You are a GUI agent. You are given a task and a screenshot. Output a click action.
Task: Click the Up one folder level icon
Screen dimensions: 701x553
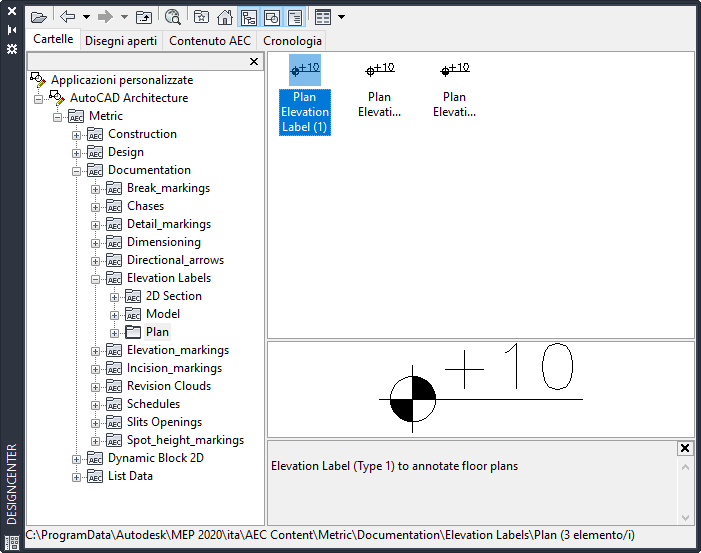click(x=144, y=17)
